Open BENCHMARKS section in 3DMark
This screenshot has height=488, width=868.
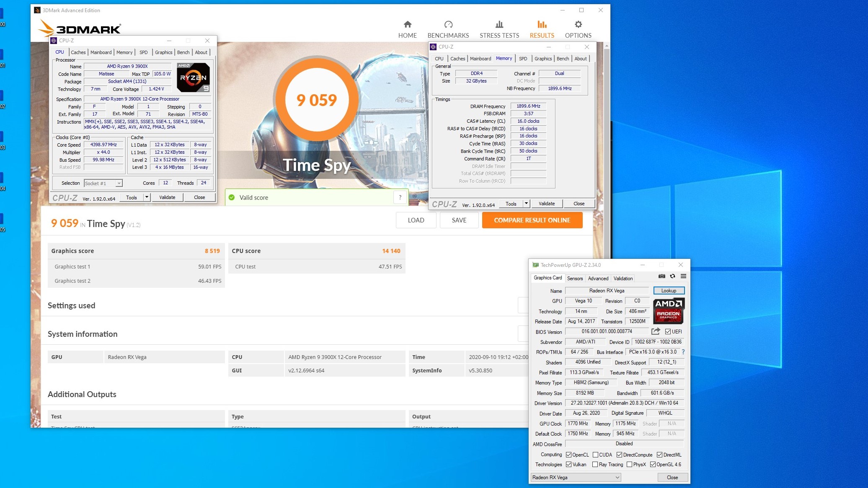(448, 29)
